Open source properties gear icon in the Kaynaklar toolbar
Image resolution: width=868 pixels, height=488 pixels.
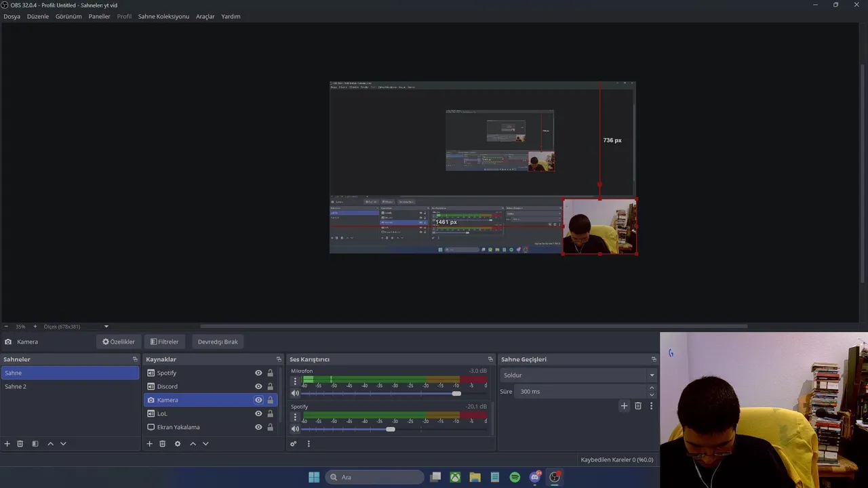click(x=178, y=444)
